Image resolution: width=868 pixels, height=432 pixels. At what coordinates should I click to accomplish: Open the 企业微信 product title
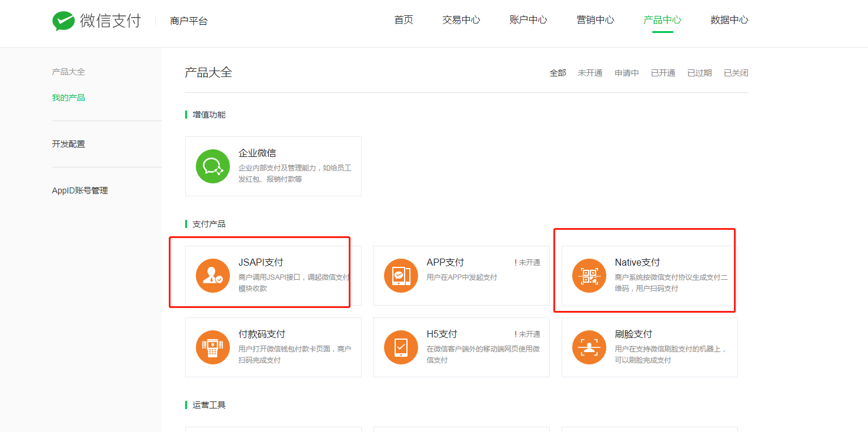[x=257, y=153]
